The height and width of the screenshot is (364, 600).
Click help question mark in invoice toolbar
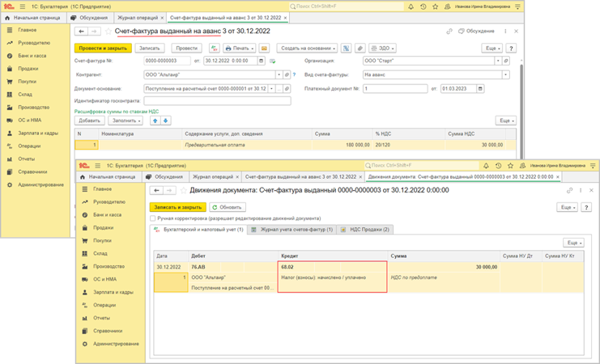pyautogui.click(x=511, y=49)
